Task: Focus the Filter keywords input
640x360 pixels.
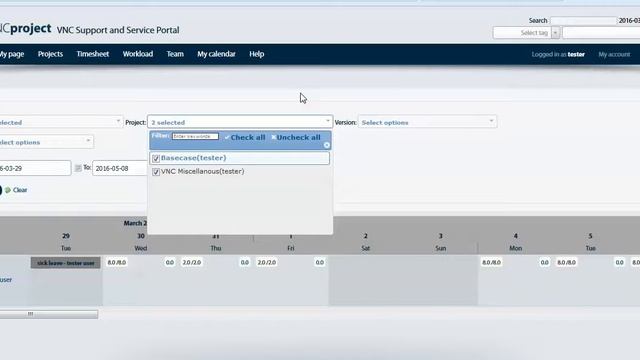Action: pos(195,136)
